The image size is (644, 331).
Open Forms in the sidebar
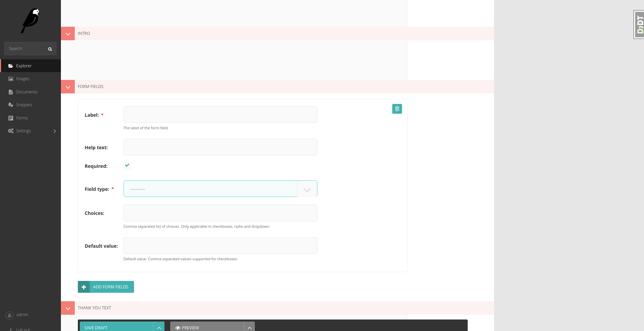30,118
